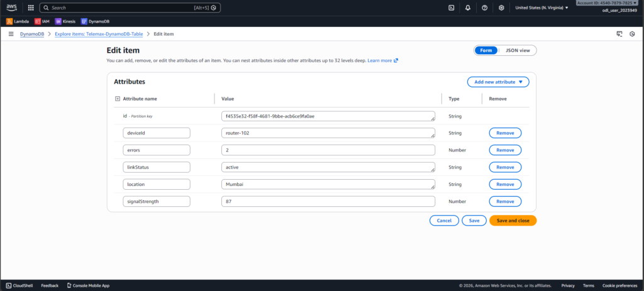Click the AWS logo home icon
644x291 pixels.
(x=13, y=8)
